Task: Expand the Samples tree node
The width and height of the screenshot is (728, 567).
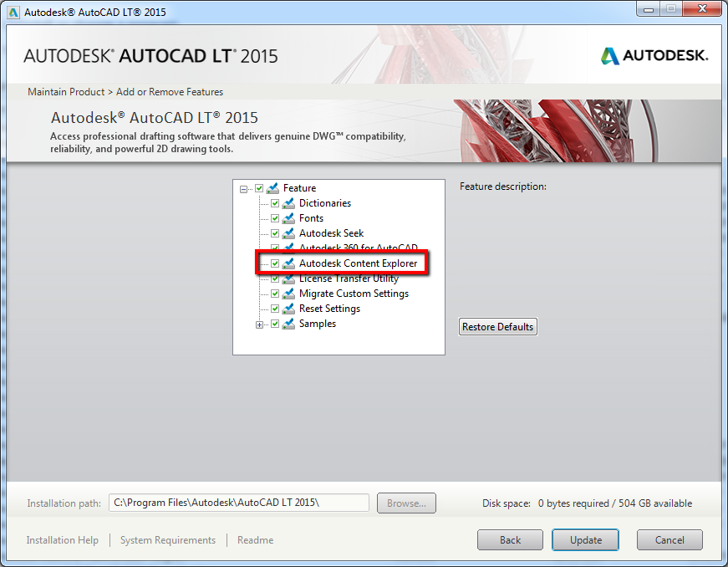Action: click(259, 324)
